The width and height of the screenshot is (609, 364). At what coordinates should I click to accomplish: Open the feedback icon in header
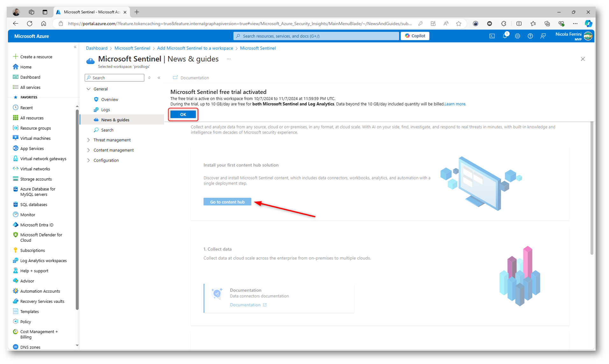click(543, 36)
